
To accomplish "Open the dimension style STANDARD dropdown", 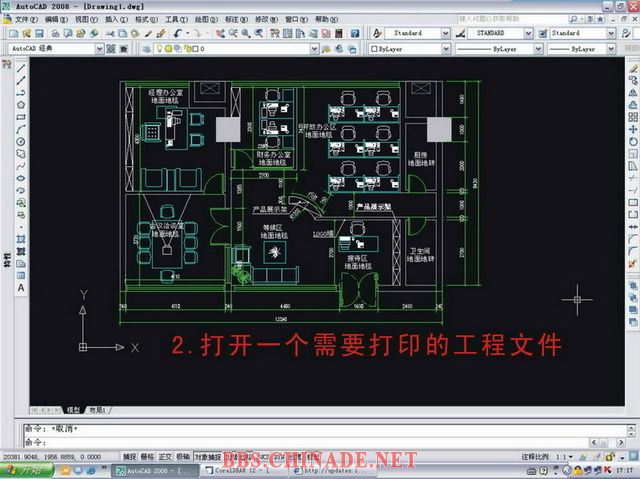I will tap(528, 33).
